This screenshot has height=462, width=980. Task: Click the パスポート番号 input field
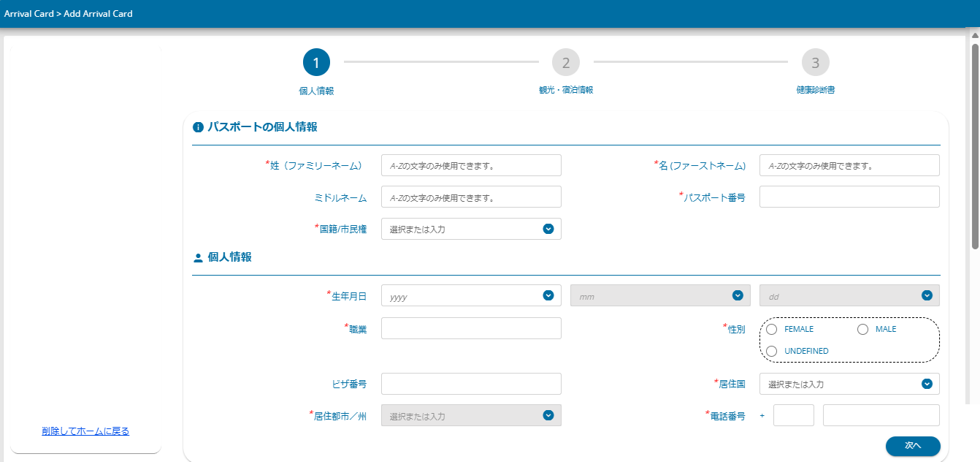point(849,197)
